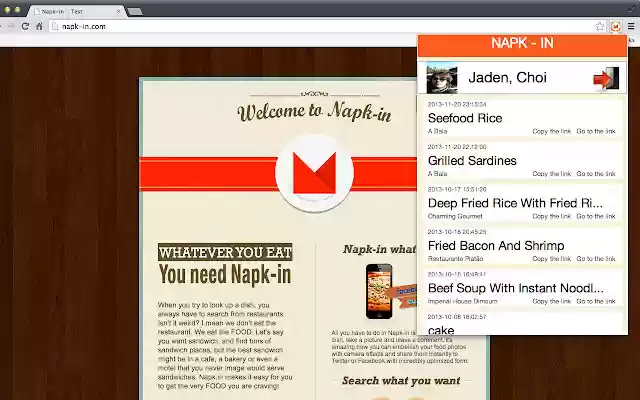Reload the napk-in.com page
Viewport: 640px width, 400px height.
tap(25, 27)
